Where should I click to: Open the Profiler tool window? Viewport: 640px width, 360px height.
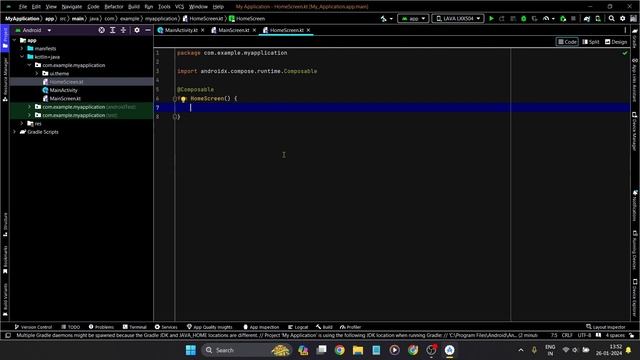(x=351, y=327)
